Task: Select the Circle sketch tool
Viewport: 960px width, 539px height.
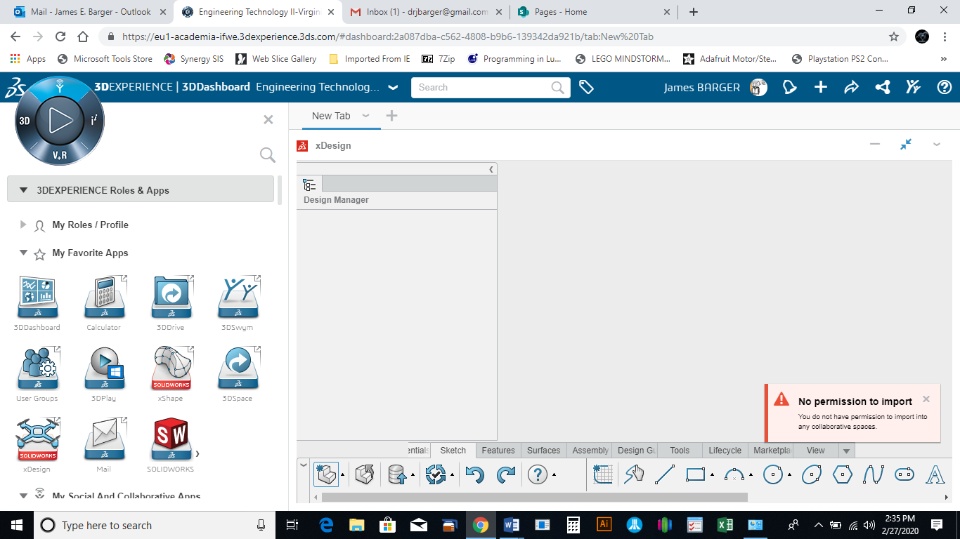Action: click(x=773, y=475)
